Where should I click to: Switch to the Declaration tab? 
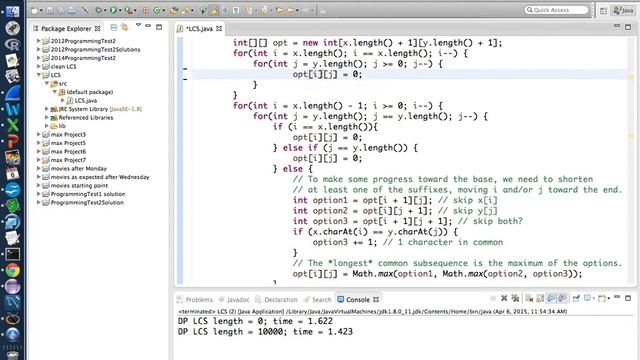click(276, 300)
